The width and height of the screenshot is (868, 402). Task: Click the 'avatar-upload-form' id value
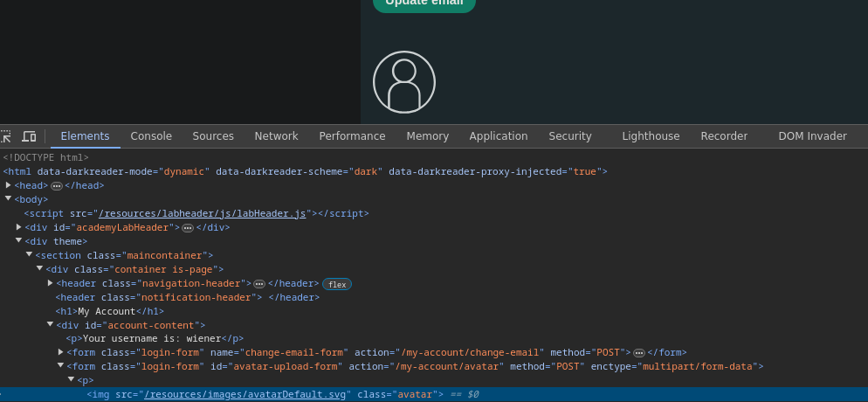coord(286,366)
